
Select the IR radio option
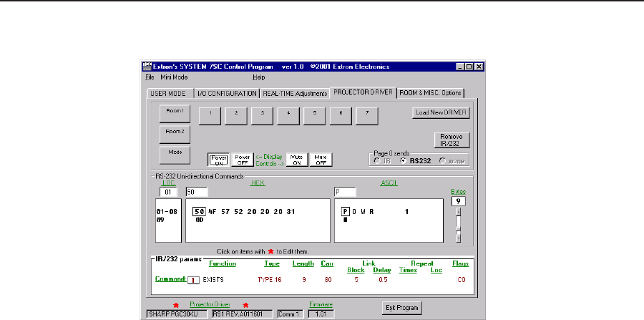pos(379,161)
